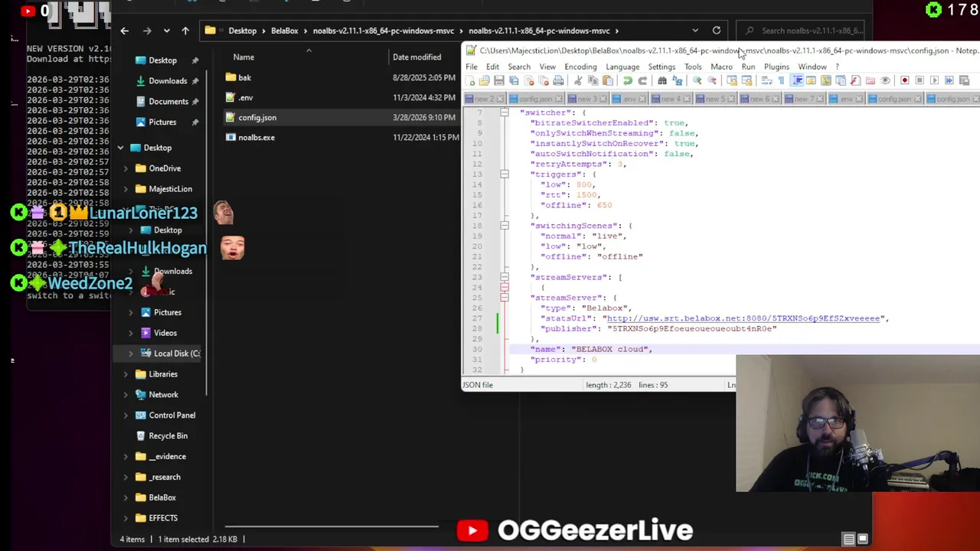Image resolution: width=980 pixels, height=551 pixels.
Task: Click the Function List icon
Action: coord(855,80)
